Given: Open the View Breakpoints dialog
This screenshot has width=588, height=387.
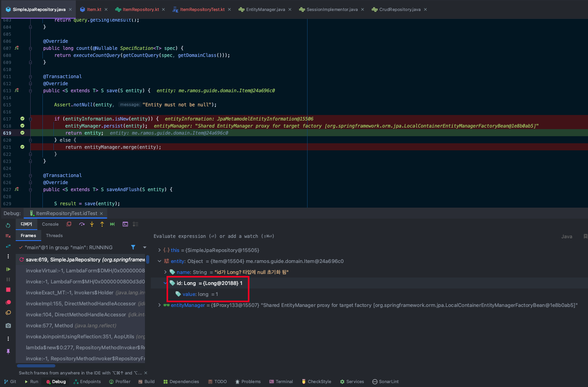Looking at the screenshot, I should [x=8, y=302].
